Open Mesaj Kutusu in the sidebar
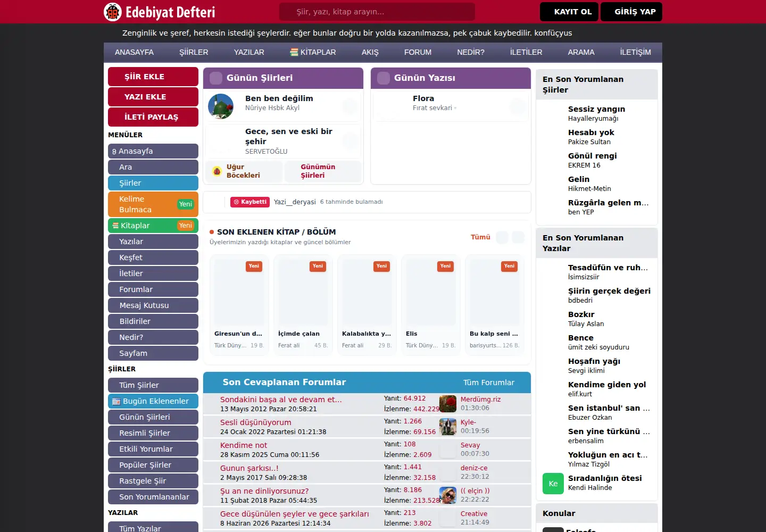766x532 pixels. click(153, 305)
